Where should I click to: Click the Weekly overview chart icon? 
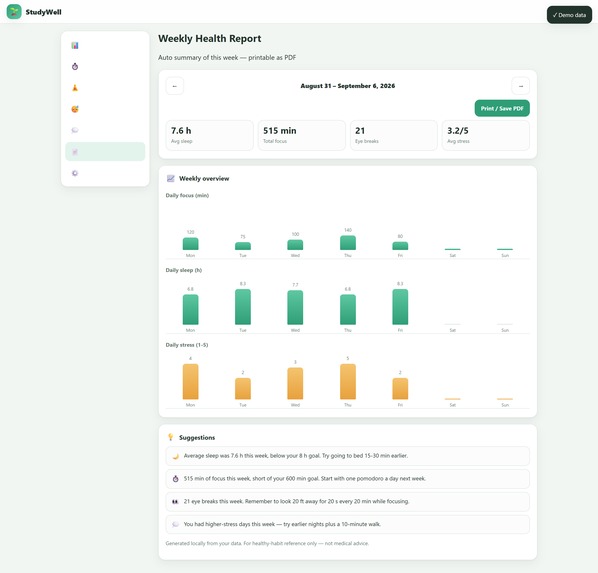click(x=170, y=179)
